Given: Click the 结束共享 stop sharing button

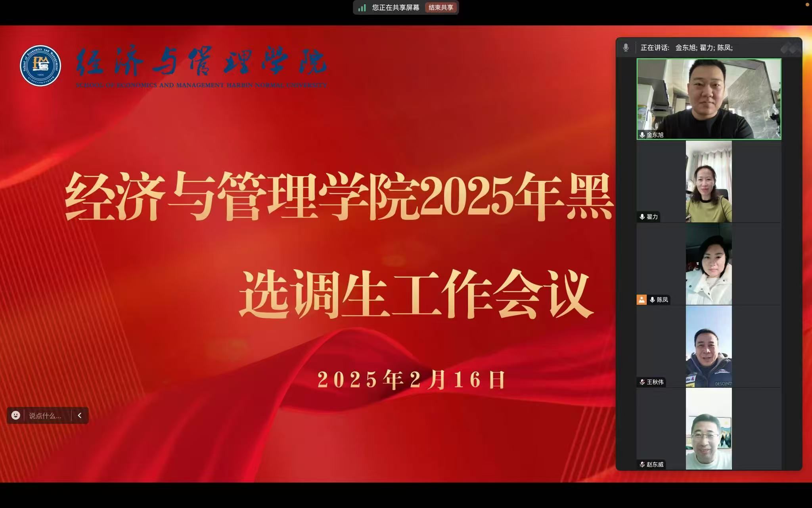Looking at the screenshot, I should (x=441, y=8).
